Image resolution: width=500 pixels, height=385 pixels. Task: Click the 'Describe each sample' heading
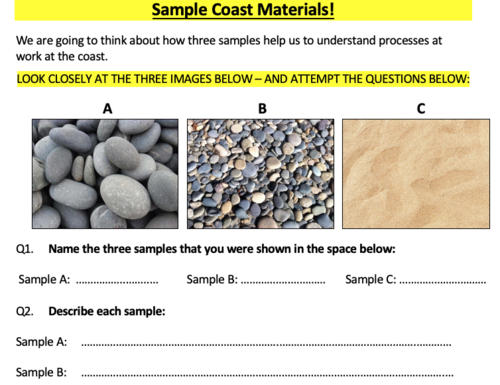pyautogui.click(x=107, y=311)
